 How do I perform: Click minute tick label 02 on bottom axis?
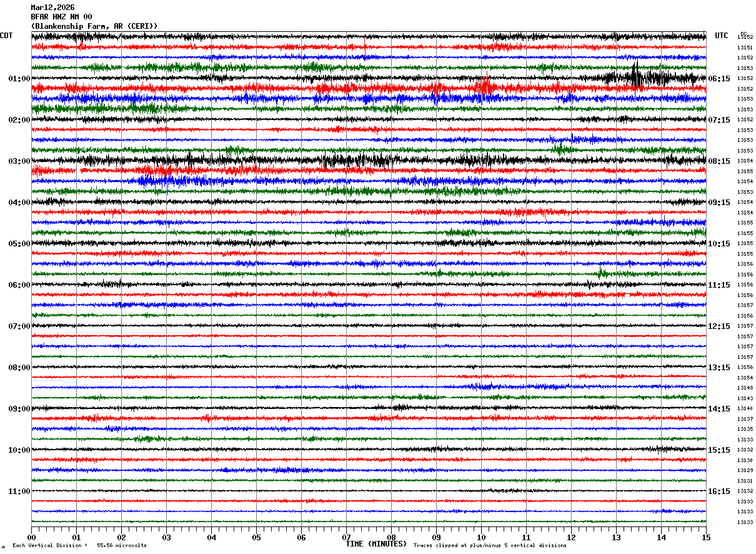click(x=121, y=538)
